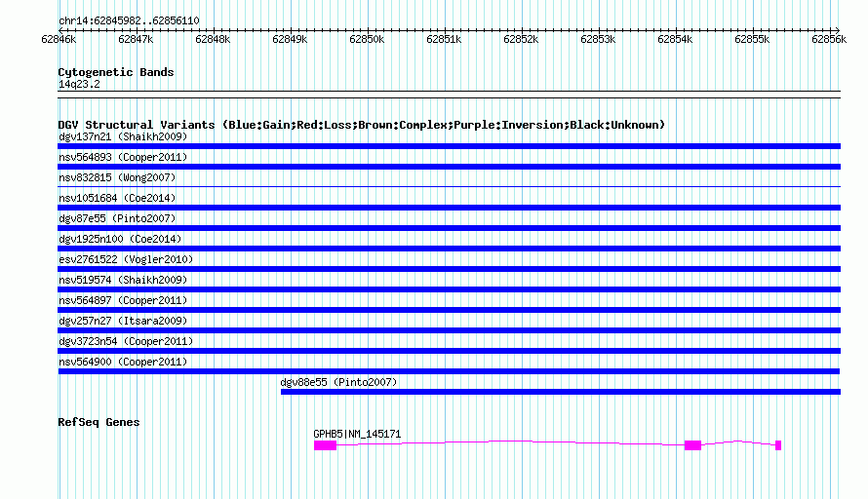
Task: Select the 62852k ruler position
Action: click(521, 39)
